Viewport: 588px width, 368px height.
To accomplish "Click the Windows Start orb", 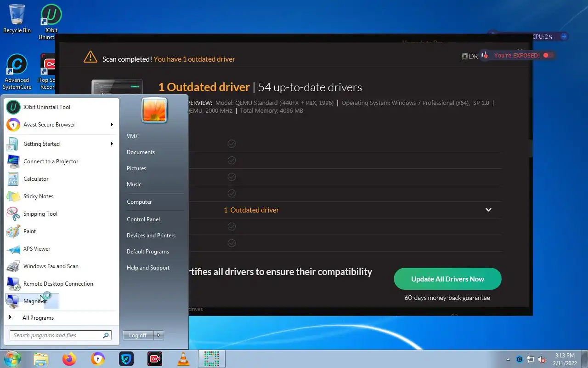I will click(x=12, y=359).
